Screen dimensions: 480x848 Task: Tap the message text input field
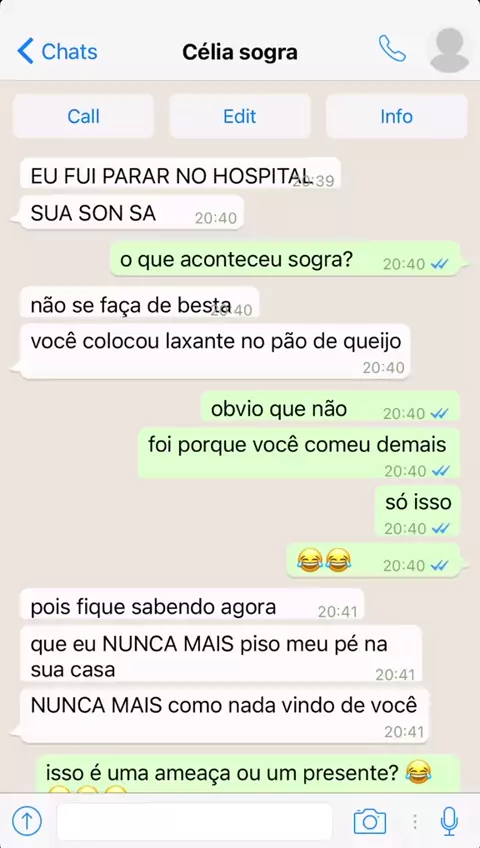[x=195, y=822]
